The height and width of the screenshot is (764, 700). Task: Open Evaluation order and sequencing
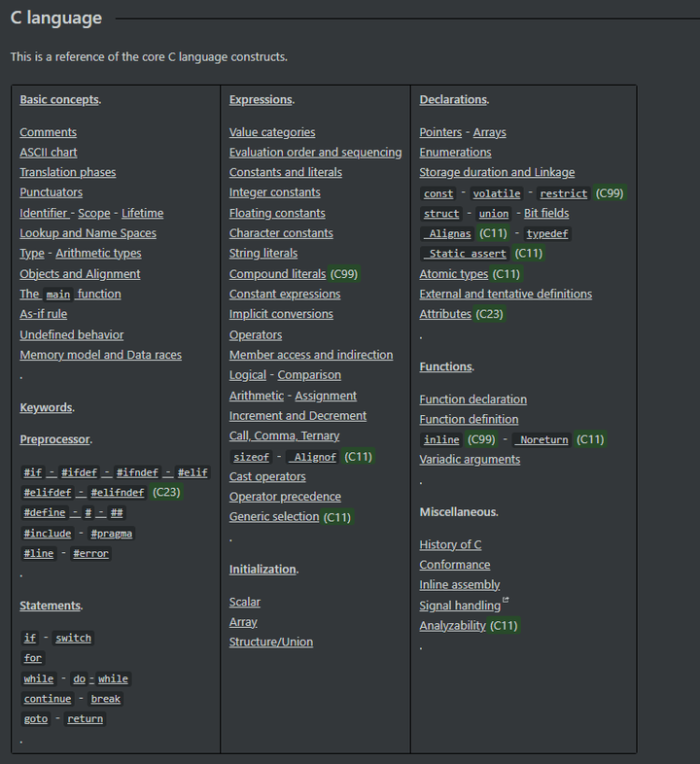[x=315, y=152]
